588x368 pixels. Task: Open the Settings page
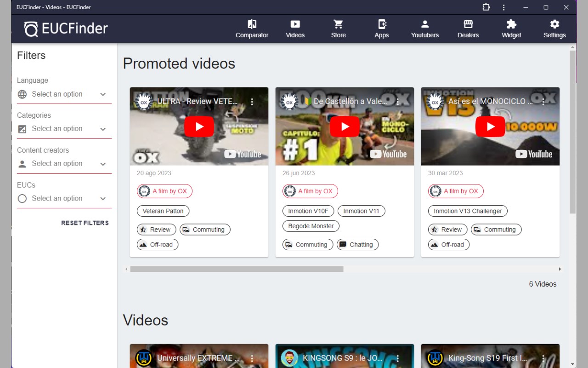[x=554, y=29]
